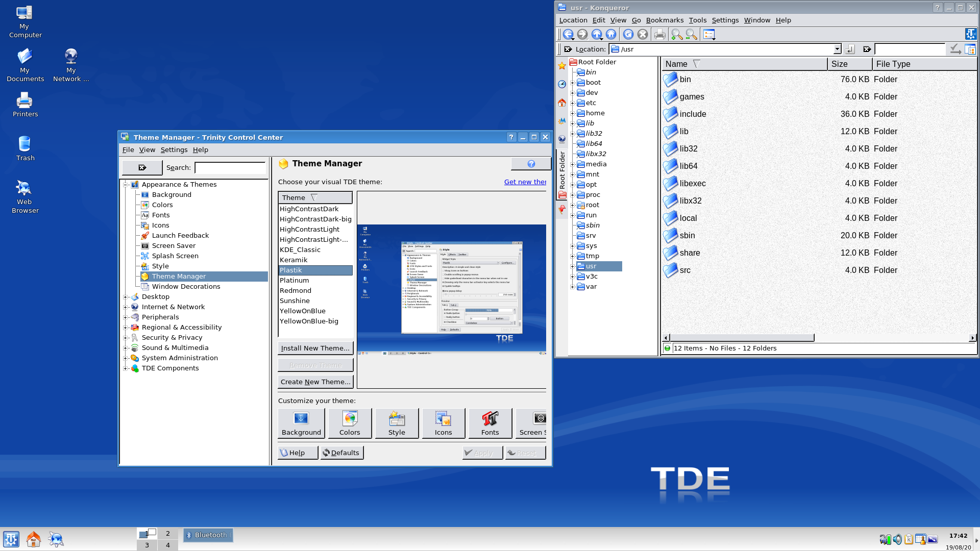Open Konqueror's Bookmarks menu
Viewport: 980px width, 551px height.
tap(665, 20)
